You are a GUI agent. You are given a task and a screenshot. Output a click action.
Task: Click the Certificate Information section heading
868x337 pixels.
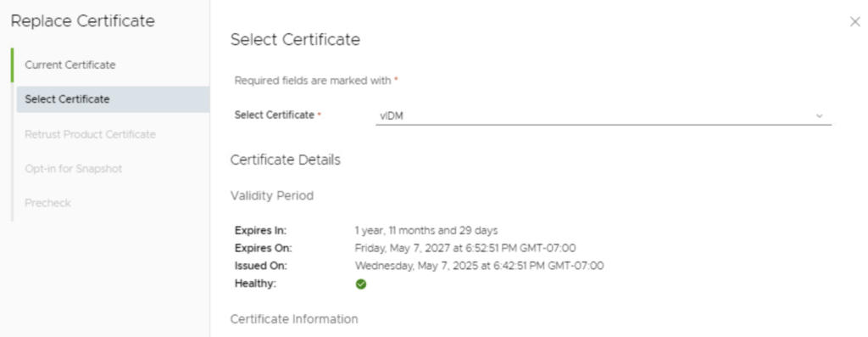coord(294,318)
